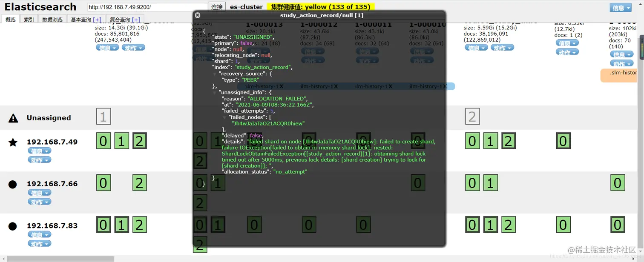Select shard 1 on 192.168.7.83 under 38,196,091-docs index
The image size is (644, 262).
pyautogui.click(x=490, y=225)
